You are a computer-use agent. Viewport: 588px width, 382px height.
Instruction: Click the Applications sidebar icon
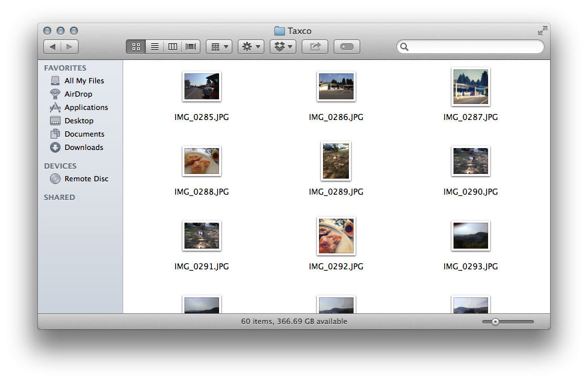point(55,107)
